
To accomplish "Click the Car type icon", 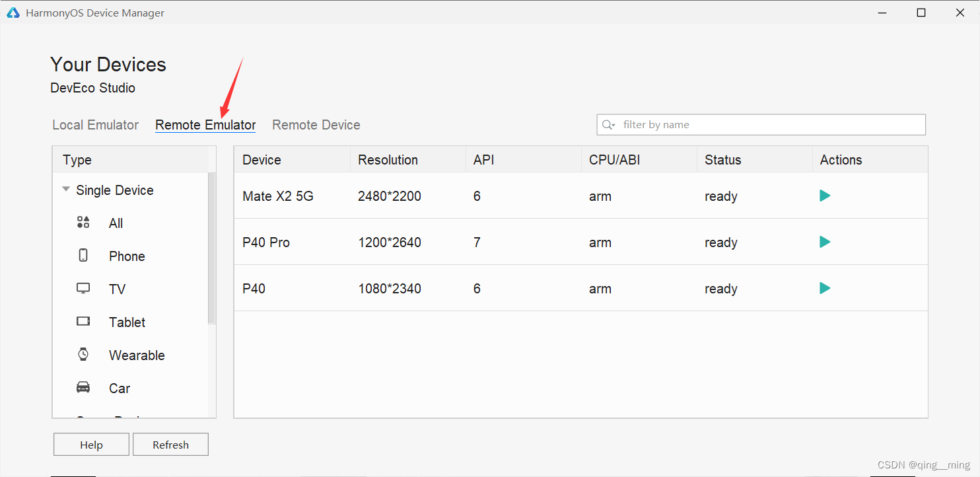I will (83, 387).
